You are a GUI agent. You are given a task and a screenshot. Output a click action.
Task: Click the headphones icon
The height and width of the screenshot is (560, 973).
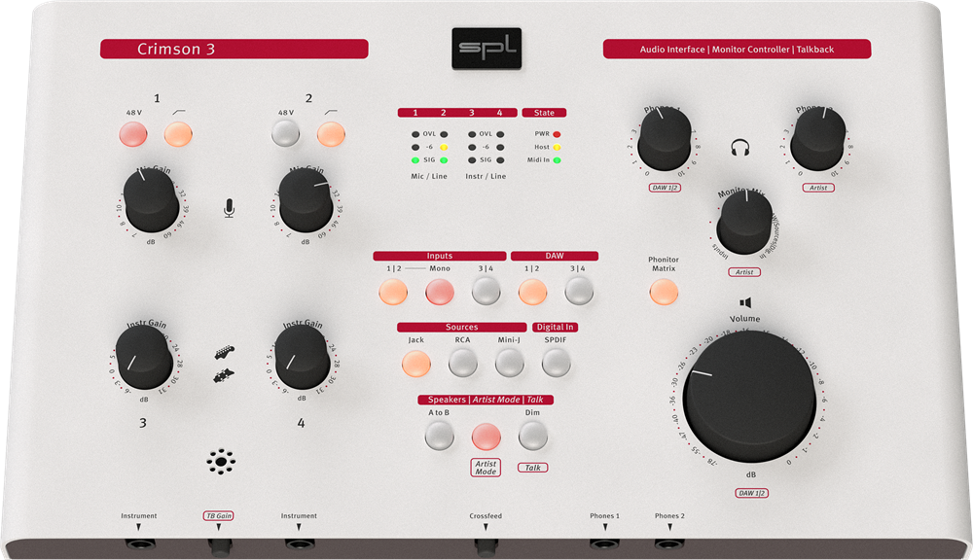(740, 148)
